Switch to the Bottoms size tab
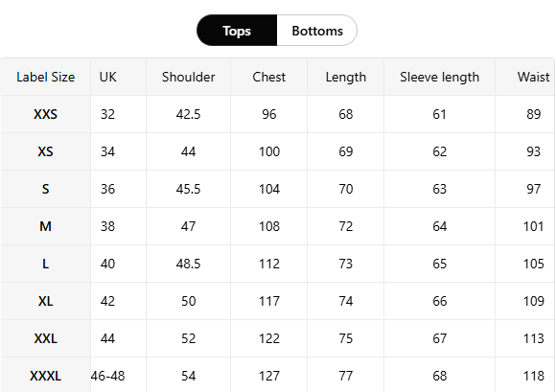 (317, 31)
